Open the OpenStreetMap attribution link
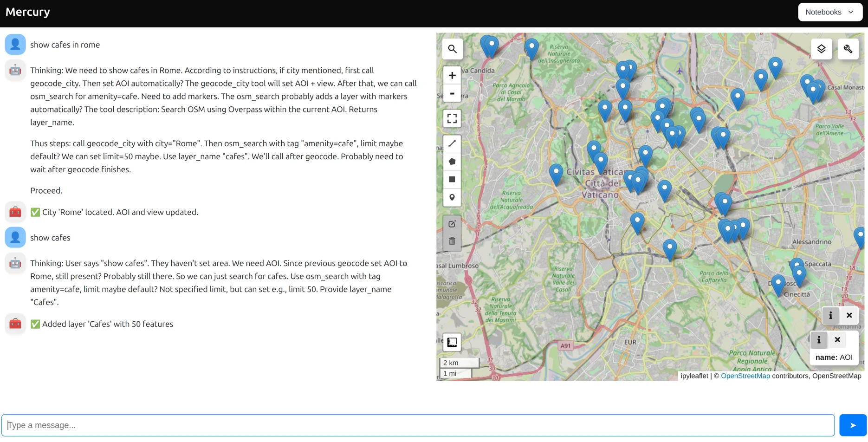The width and height of the screenshot is (868, 442). 745,376
